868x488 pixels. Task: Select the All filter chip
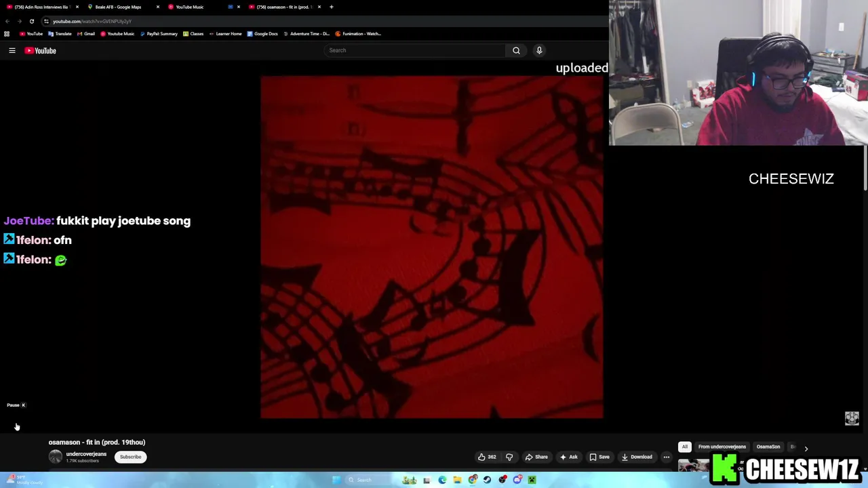(x=685, y=447)
